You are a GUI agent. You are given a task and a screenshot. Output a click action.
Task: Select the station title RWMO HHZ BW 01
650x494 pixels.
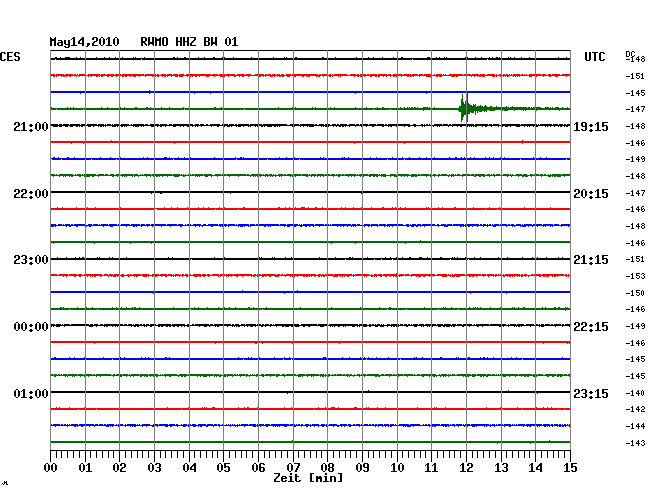[x=189, y=42]
